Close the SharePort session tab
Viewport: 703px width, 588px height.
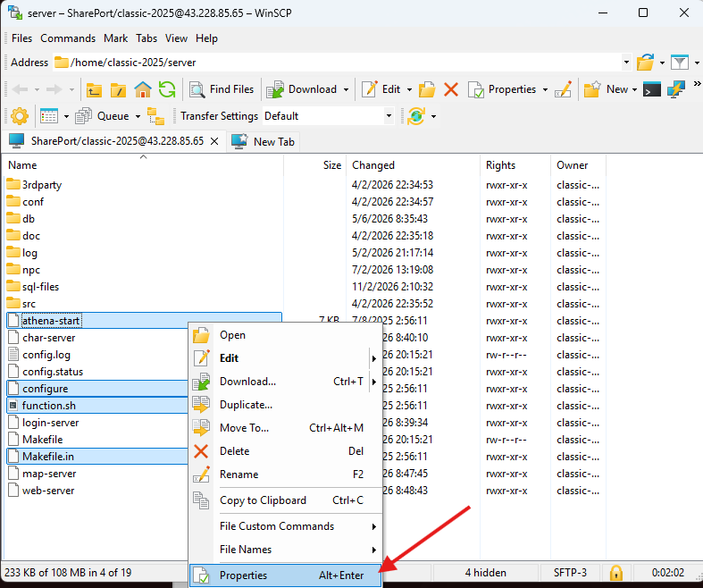point(214,142)
